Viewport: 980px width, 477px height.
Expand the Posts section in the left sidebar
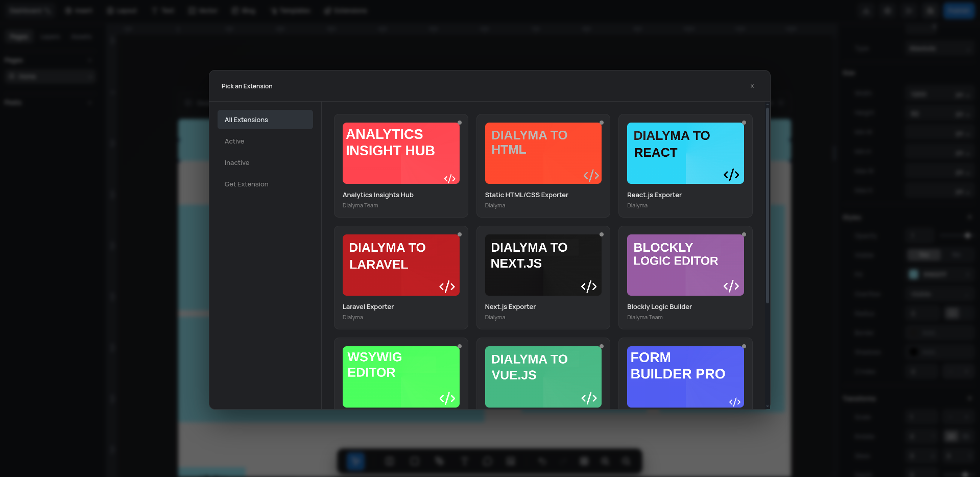[x=90, y=102]
